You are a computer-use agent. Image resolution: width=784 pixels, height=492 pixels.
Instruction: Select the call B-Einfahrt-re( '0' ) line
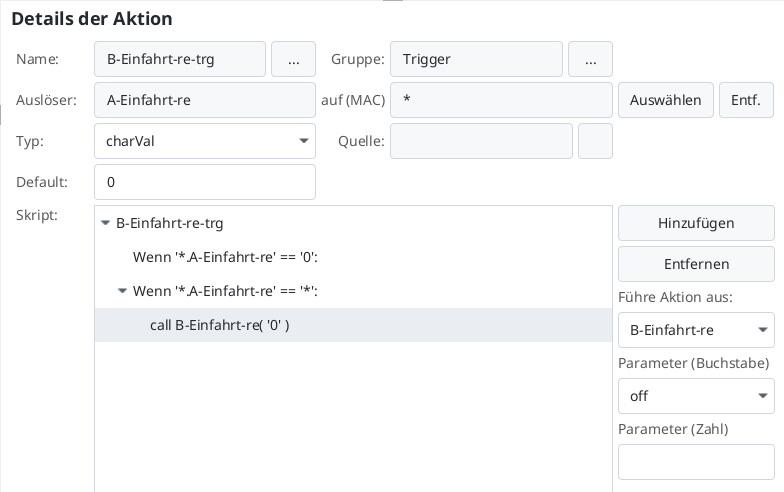pyautogui.click(x=219, y=325)
